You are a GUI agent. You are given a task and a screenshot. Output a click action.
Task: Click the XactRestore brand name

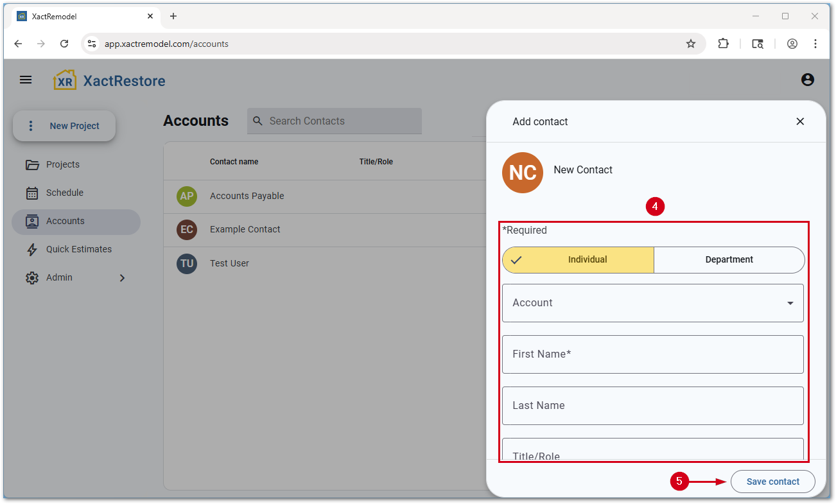pyautogui.click(x=124, y=81)
